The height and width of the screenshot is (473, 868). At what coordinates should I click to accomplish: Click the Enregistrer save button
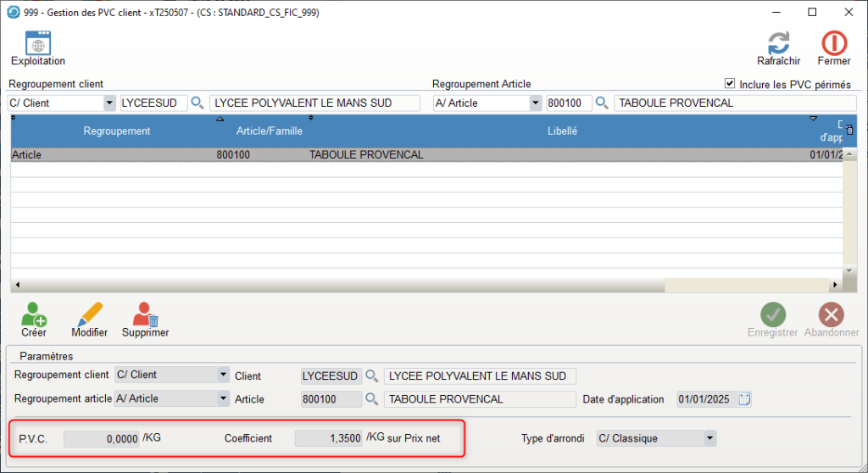772,320
